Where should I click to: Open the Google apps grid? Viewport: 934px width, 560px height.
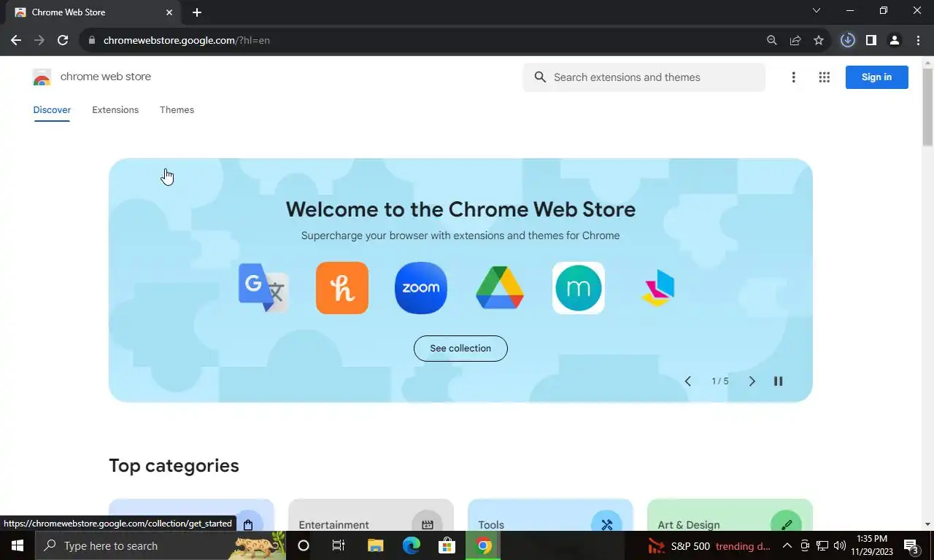[x=825, y=77]
